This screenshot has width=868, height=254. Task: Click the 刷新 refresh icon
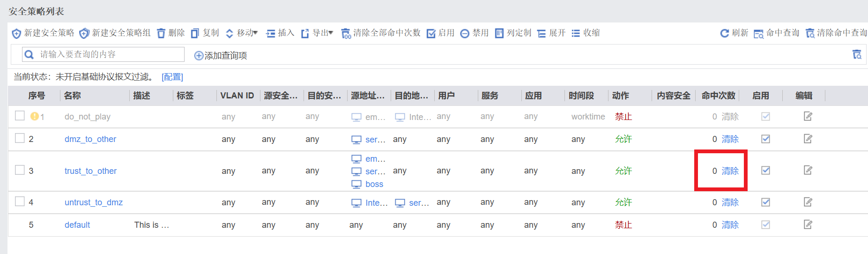(724, 33)
